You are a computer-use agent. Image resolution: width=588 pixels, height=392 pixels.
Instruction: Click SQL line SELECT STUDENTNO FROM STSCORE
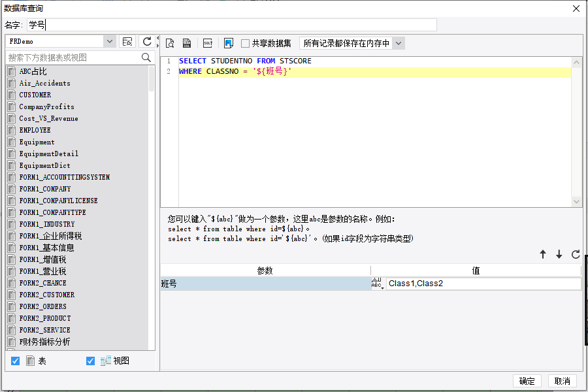tap(245, 61)
